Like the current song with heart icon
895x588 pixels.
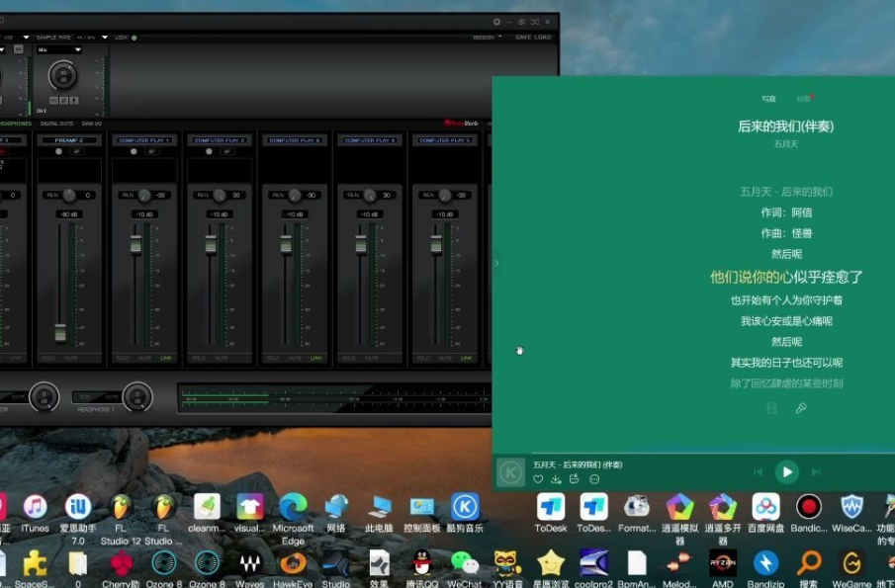(538, 479)
